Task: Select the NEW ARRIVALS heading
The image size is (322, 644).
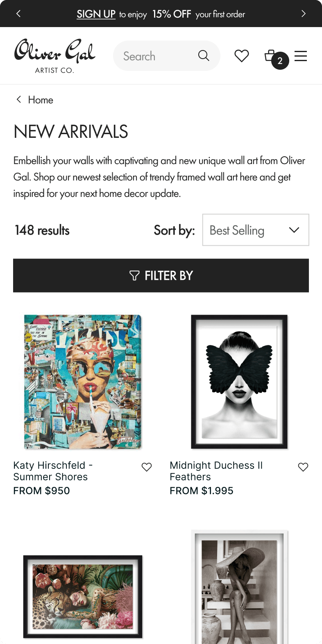Action: tap(70, 131)
